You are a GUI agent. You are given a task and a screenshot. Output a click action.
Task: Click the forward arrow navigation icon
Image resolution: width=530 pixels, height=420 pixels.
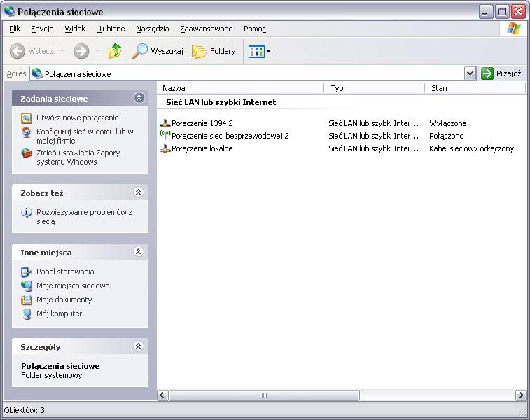[x=81, y=51]
